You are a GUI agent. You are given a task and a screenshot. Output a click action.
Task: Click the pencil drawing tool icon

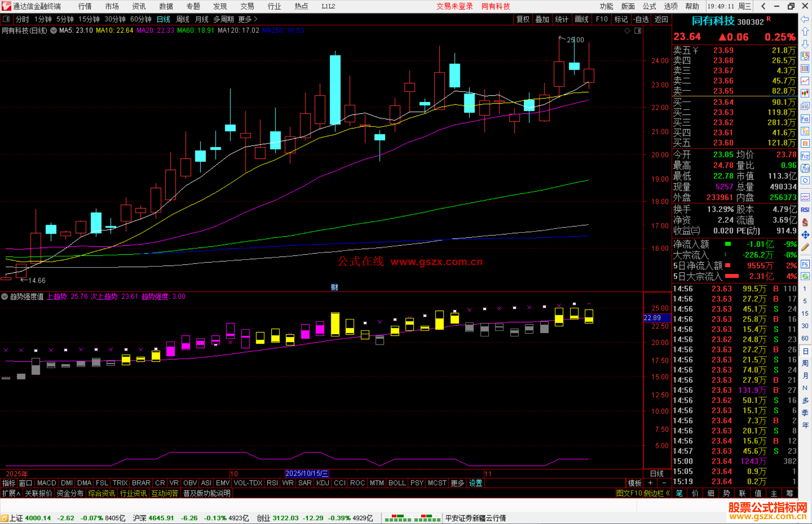805,247
